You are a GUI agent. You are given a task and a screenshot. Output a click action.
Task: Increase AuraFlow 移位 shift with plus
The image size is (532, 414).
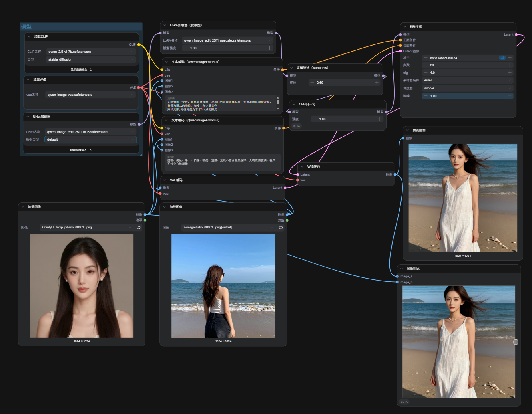(x=377, y=83)
